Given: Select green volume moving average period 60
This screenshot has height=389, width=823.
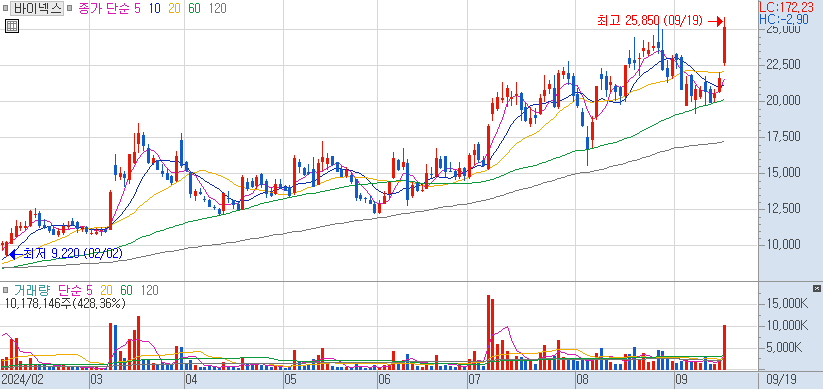Looking at the screenshot, I should (x=126, y=290).
